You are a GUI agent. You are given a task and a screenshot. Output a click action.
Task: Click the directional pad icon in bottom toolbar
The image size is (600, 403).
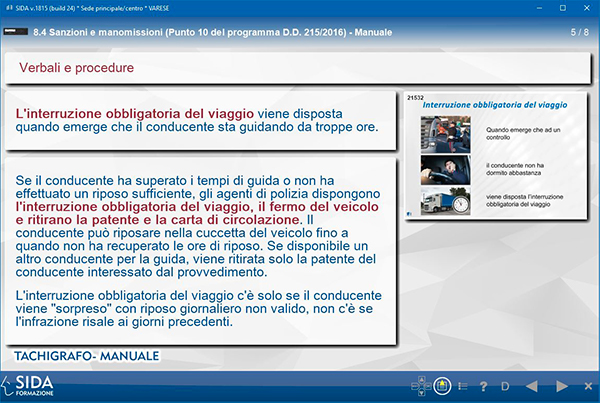click(421, 386)
